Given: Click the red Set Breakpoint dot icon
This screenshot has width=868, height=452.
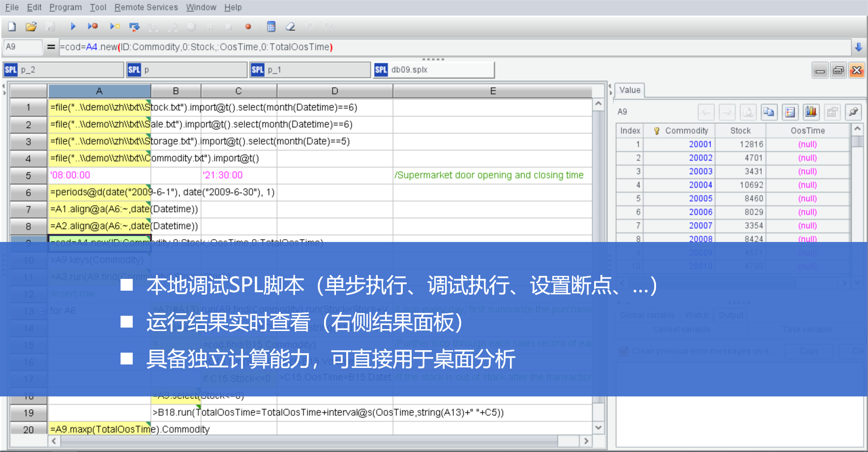Looking at the screenshot, I should tap(248, 27).
